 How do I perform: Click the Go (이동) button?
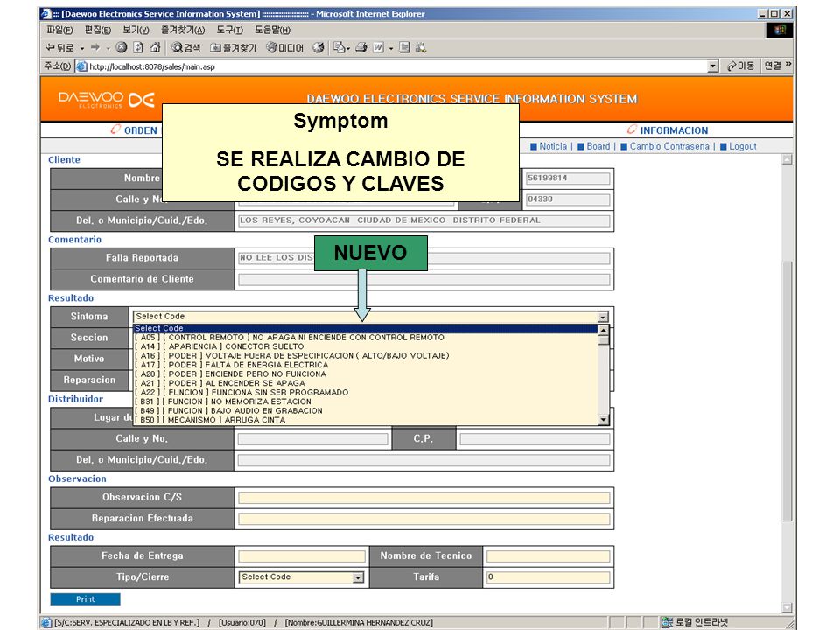740,66
